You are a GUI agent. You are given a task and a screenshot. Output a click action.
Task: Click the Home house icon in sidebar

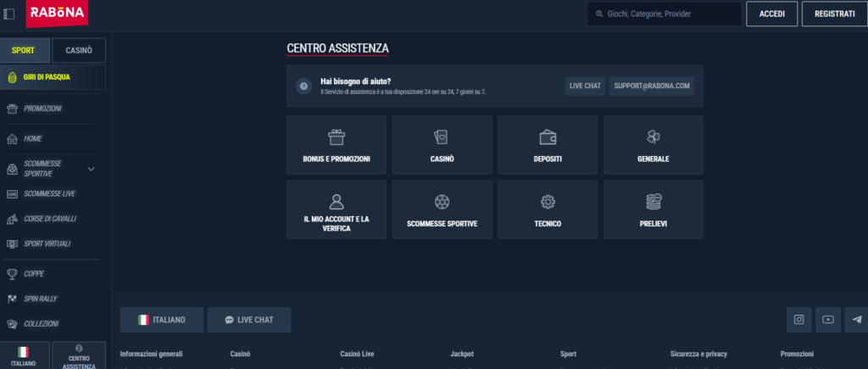(12, 138)
